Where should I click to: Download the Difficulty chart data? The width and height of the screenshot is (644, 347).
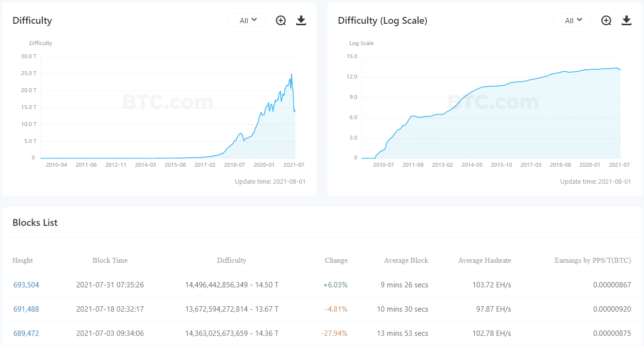pyautogui.click(x=301, y=20)
